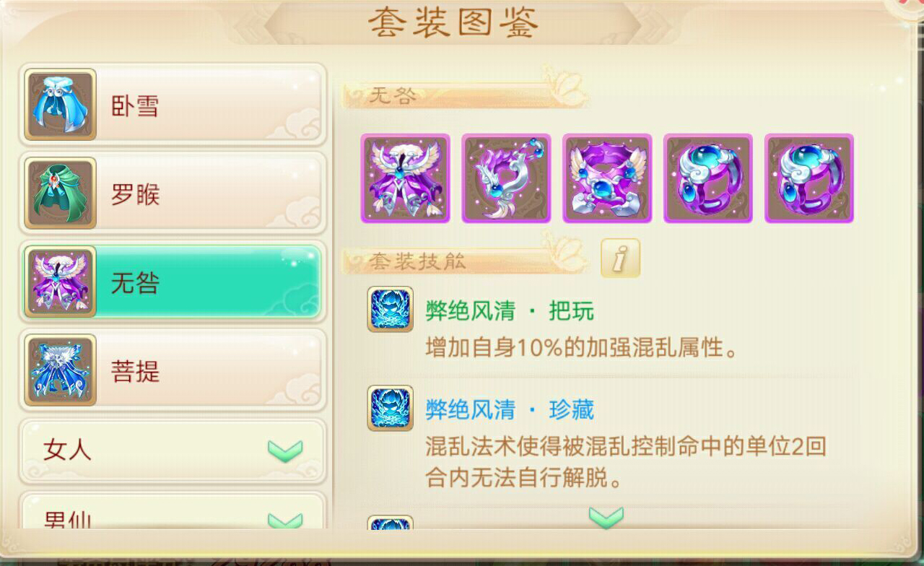The height and width of the screenshot is (566, 924).
Task: Click the 弊绝风清·珍藏 skill title
Action: [x=510, y=410]
